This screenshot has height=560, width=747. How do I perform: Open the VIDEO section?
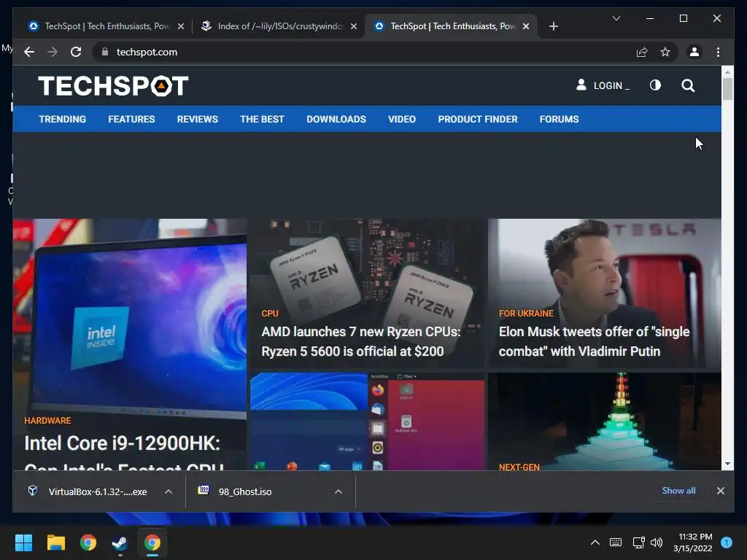402,119
